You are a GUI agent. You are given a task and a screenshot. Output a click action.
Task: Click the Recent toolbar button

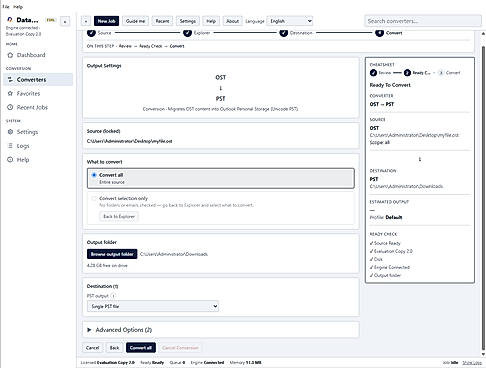pos(162,21)
